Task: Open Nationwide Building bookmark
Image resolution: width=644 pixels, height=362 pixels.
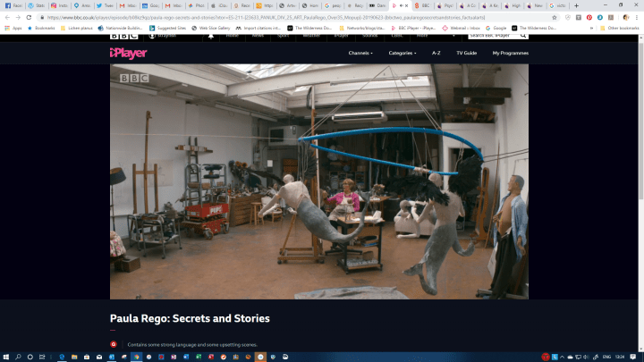Action: pos(123,28)
